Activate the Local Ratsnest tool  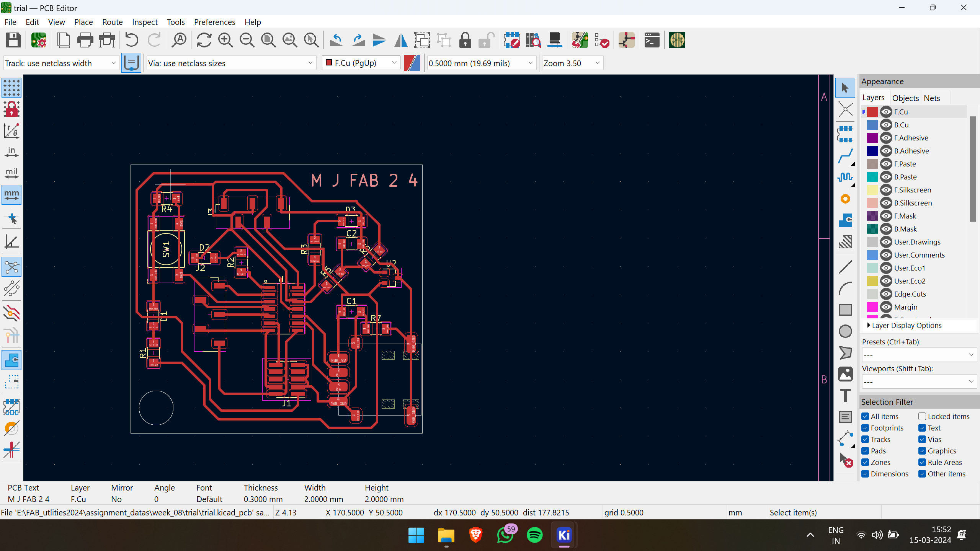[x=845, y=110]
